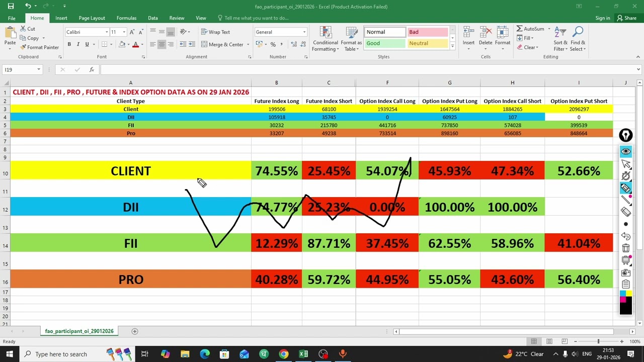The width and height of the screenshot is (644, 362).
Task: Click the trash clear-drawings icon
Action: pos(626,248)
